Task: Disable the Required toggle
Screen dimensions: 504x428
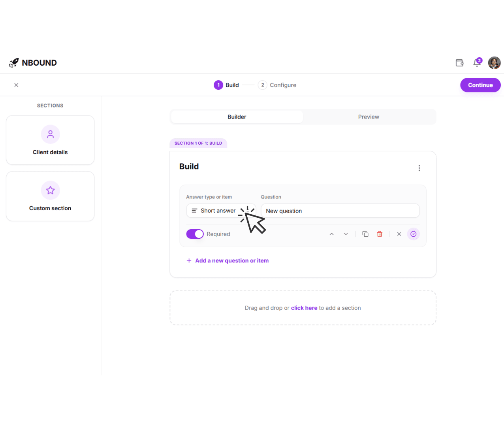Action: [x=195, y=234]
